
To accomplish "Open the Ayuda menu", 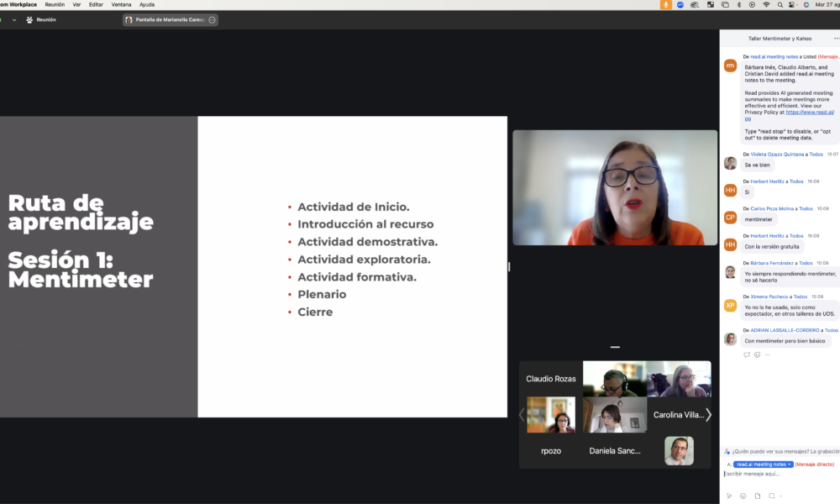I will 147,4.
